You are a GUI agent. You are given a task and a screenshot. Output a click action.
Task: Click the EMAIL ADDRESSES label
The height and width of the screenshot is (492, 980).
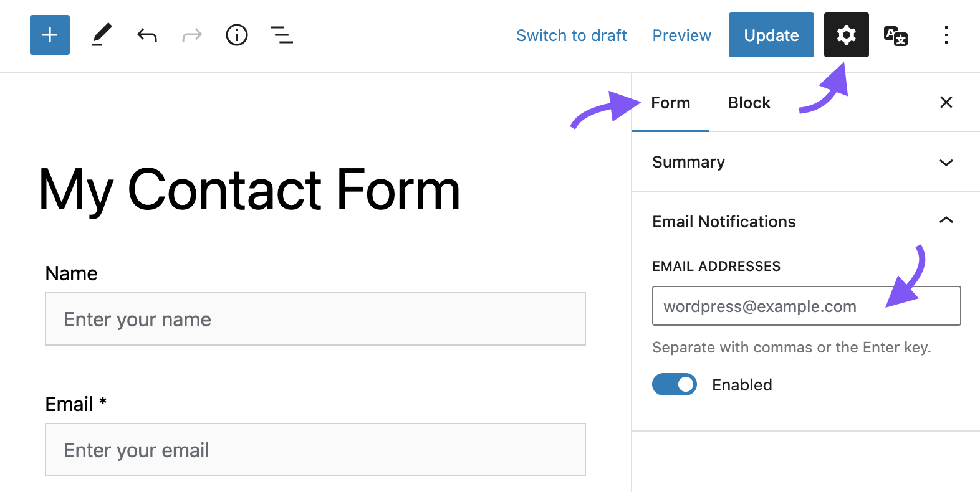716,267
